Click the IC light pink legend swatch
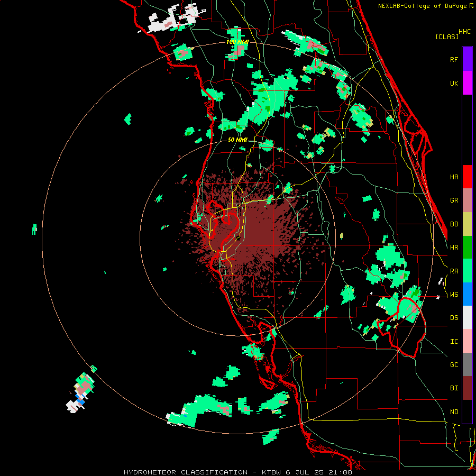This screenshot has height=476, width=476. [x=467, y=341]
